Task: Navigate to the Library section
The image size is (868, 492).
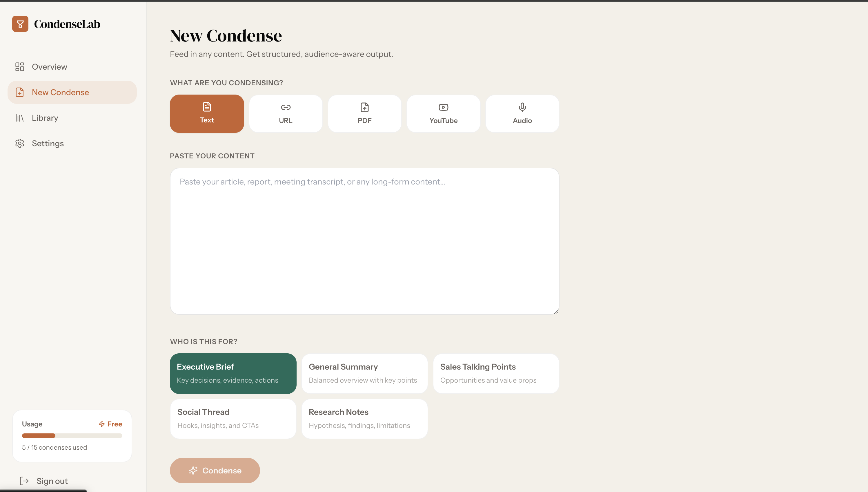Action: point(45,117)
